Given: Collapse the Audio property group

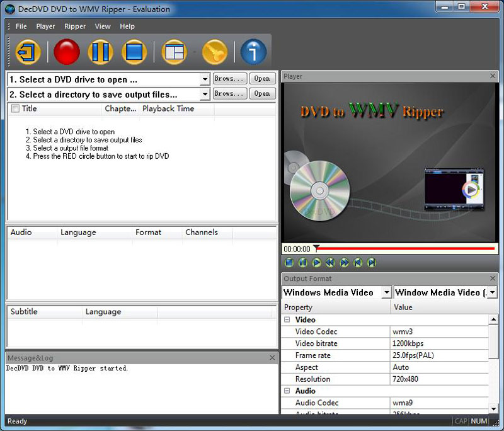Looking at the screenshot, I should pos(287,391).
